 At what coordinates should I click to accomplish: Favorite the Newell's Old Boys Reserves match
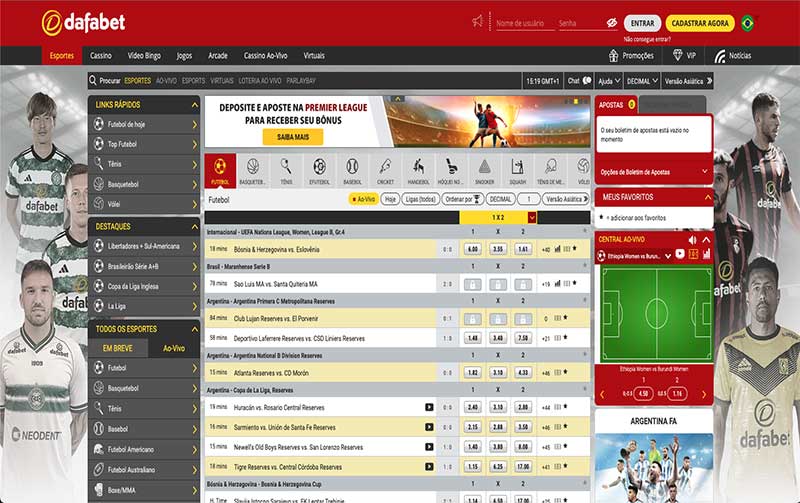pos(566,447)
